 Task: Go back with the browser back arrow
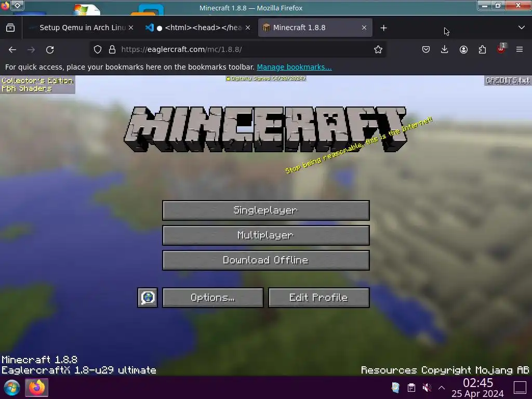click(12, 49)
